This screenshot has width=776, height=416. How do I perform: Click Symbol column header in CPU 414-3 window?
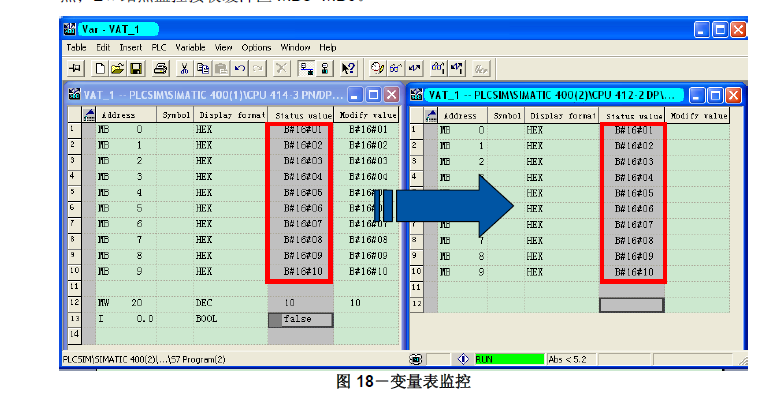[x=175, y=115]
